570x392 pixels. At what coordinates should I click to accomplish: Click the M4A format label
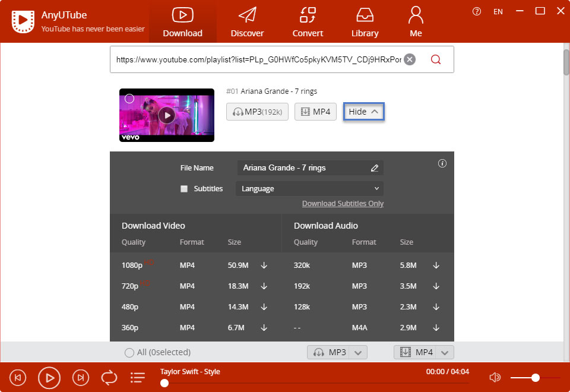pyautogui.click(x=360, y=328)
